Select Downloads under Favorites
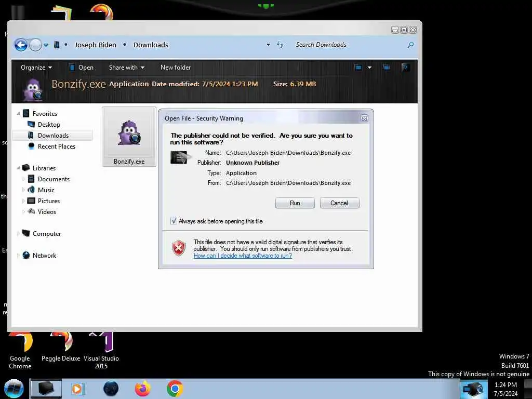This screenshot has width=532, height=399. coord(54,136)
